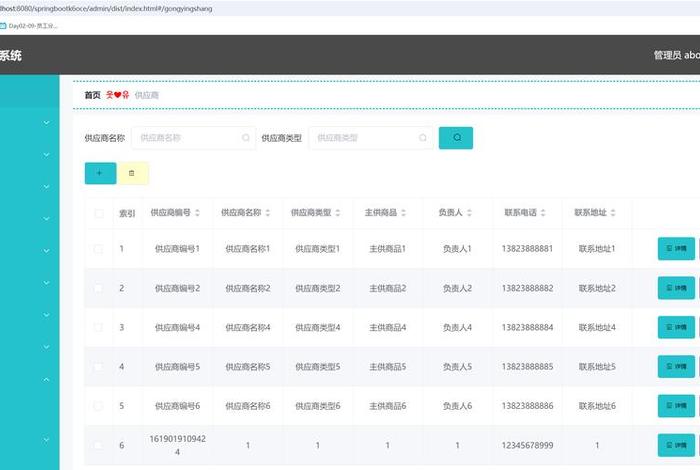Click magnifier icon in 供应商类型 field
700x470 pixels.
[x=424, y=138]
